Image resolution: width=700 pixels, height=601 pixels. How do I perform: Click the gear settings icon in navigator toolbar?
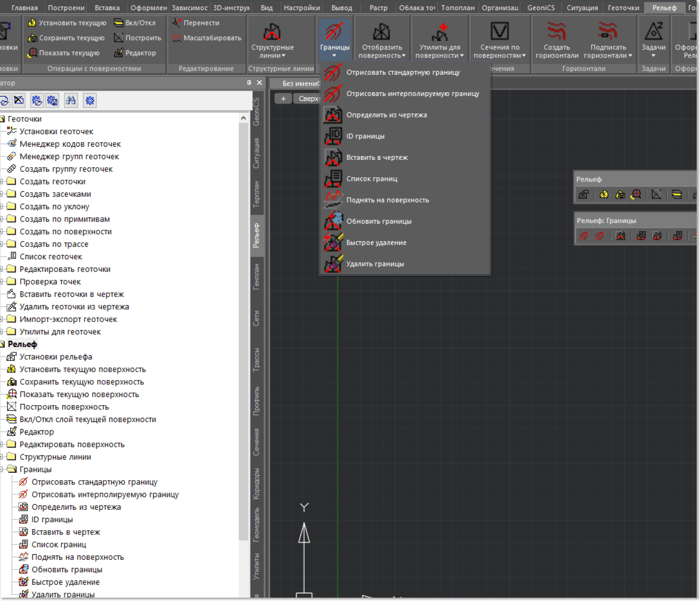click(x=90, y=101)
